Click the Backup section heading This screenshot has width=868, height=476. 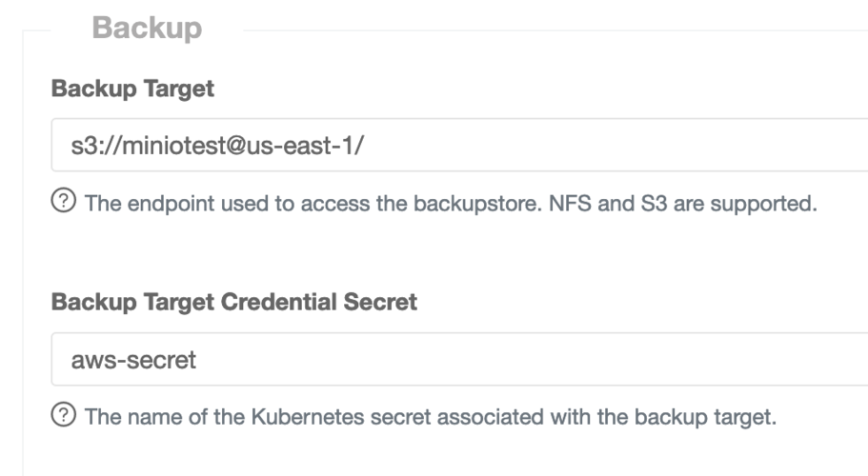[x=148, y=28]
